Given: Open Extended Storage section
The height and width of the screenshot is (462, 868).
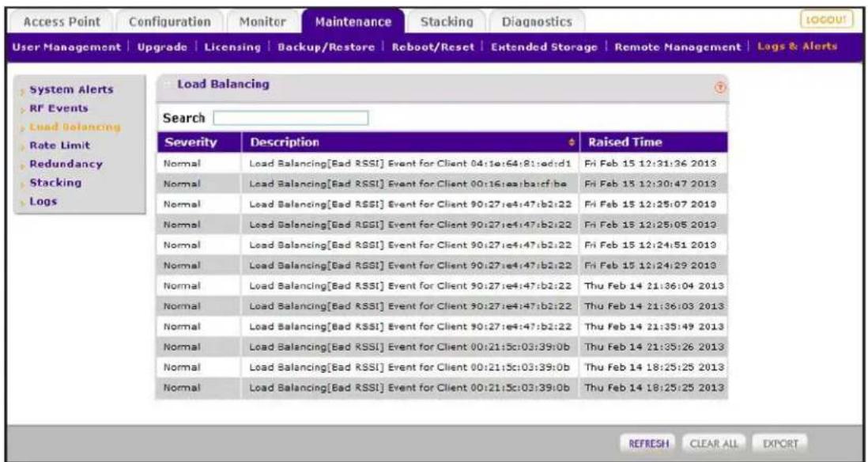Looking at the screenshot, I should click(x=544, y=47).
